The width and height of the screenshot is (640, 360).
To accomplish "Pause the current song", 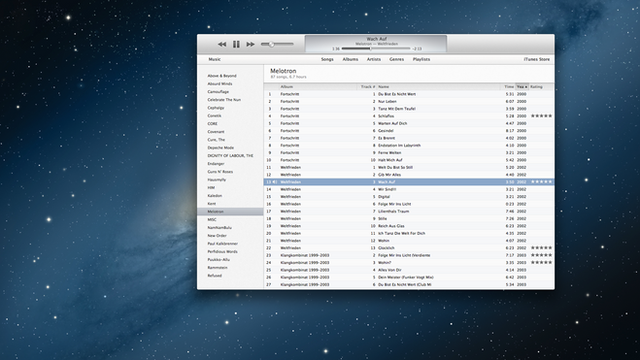I will point(236,44).
